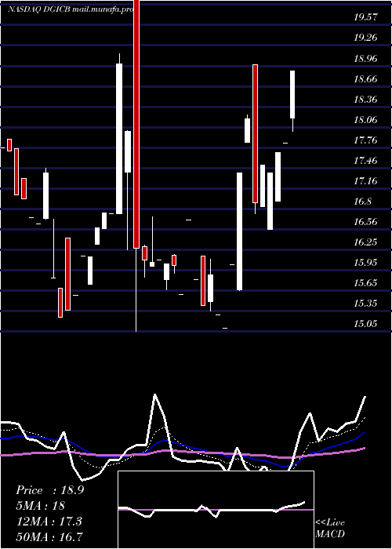Click the NASDAQ DGICB chart title
Screen dimensions: 392x549
click(71, 9)
